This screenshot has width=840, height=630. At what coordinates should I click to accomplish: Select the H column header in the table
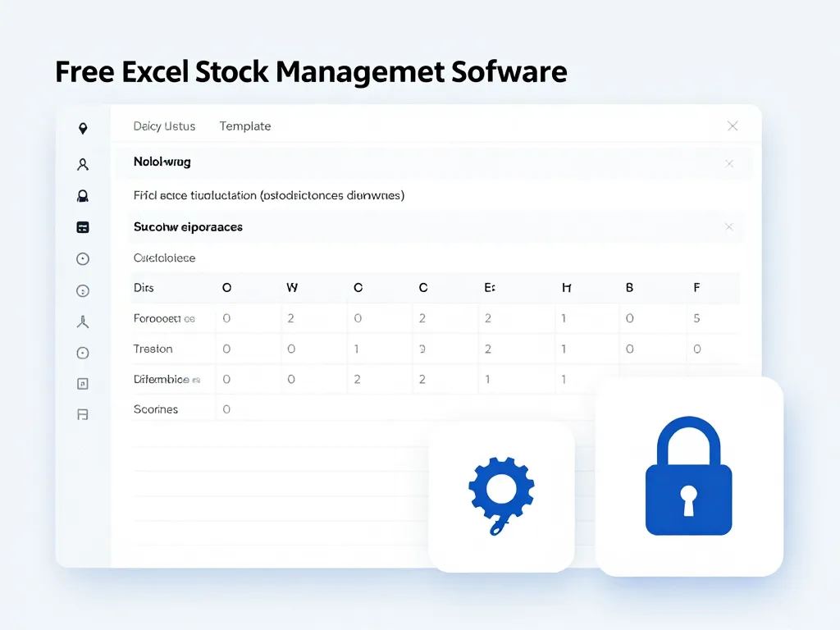click(x=566, y=288)
